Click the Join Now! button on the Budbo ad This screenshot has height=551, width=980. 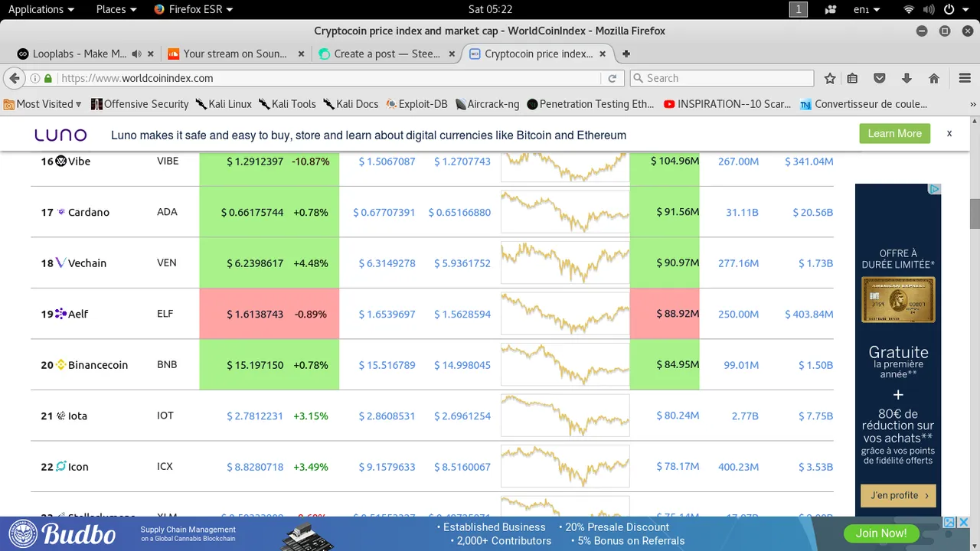[880, 533]
